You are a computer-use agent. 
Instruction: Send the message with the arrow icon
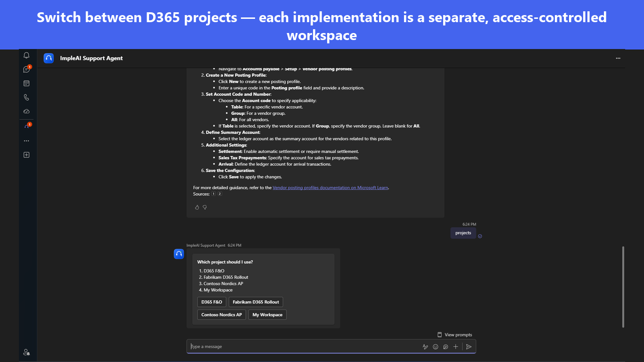click(x=469, y=346)
